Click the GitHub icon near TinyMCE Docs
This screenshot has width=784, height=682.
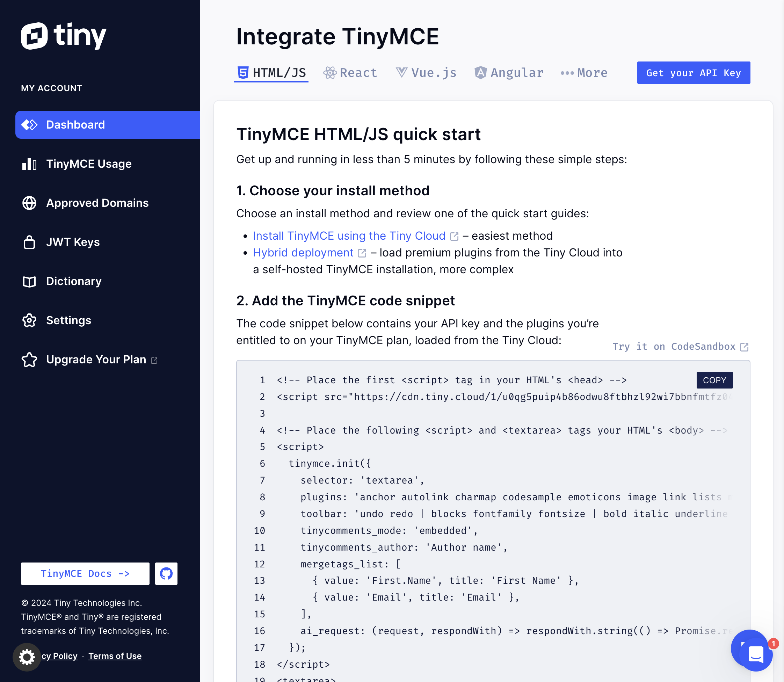pyautogui.click(x=167, y=573)
